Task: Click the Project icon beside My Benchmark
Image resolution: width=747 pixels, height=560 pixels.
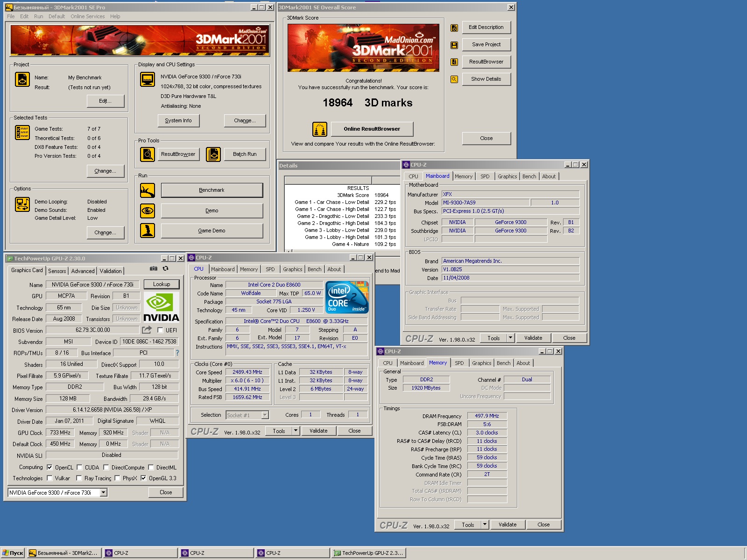Action: click(22, 79)
